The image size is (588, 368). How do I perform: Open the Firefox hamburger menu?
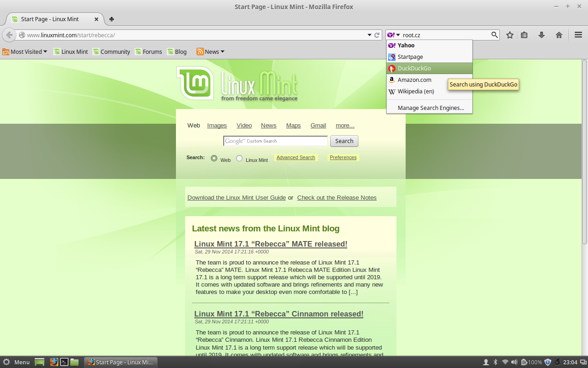tap(577, 34)
